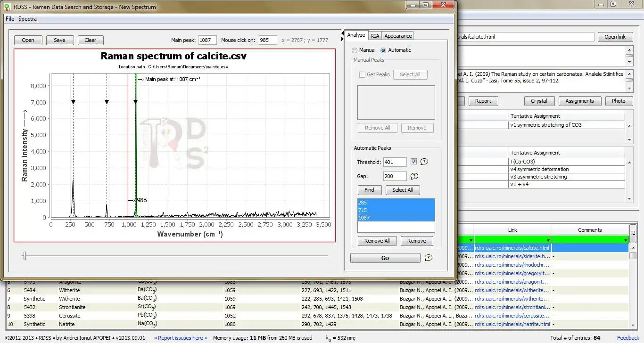Image resolution: width=644 pixels, height=343 pixels.
Task: Click the RDSS app icon in New Spectrum title bar
Action: click(7, 7)
